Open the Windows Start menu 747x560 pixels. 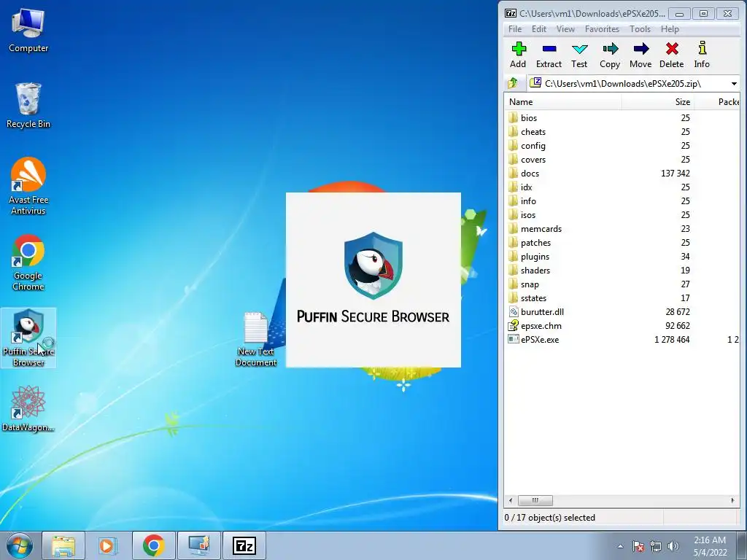tap(20, 545)
